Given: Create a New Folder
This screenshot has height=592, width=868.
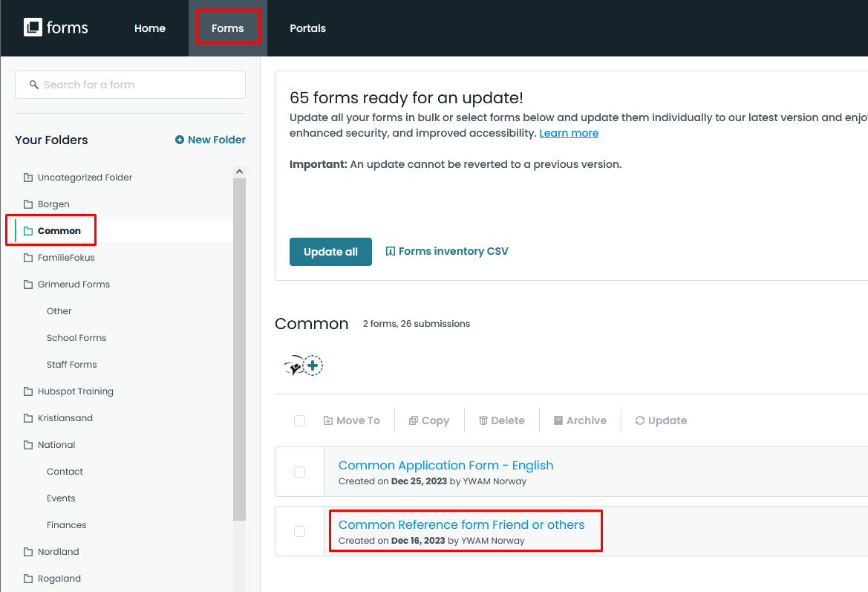Looking at the screenshot, I should [210, 140].
